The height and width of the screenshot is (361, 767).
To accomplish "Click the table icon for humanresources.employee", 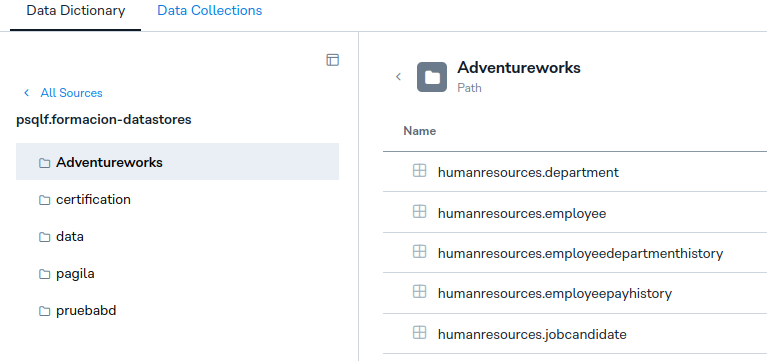I will coord(419,212).
